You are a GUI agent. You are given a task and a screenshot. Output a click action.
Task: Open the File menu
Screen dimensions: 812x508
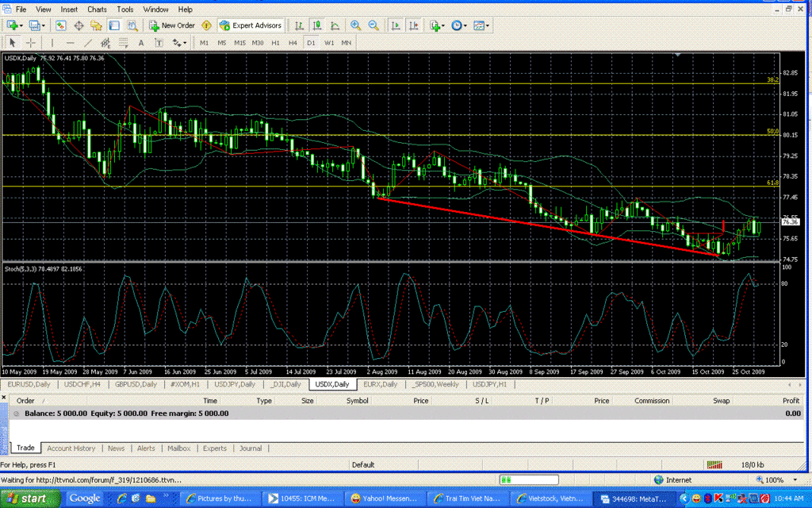click(21, 10)
